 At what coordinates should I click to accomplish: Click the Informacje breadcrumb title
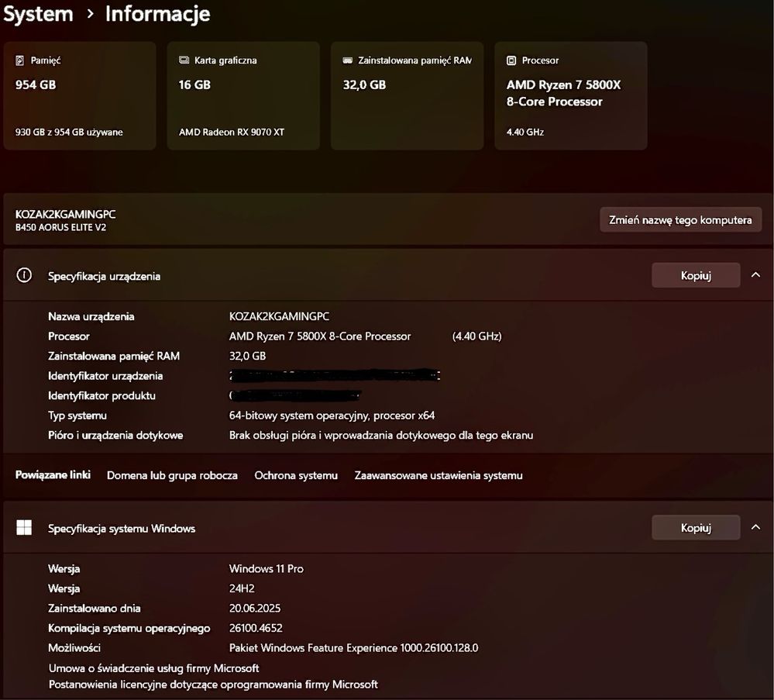point(157,14)
